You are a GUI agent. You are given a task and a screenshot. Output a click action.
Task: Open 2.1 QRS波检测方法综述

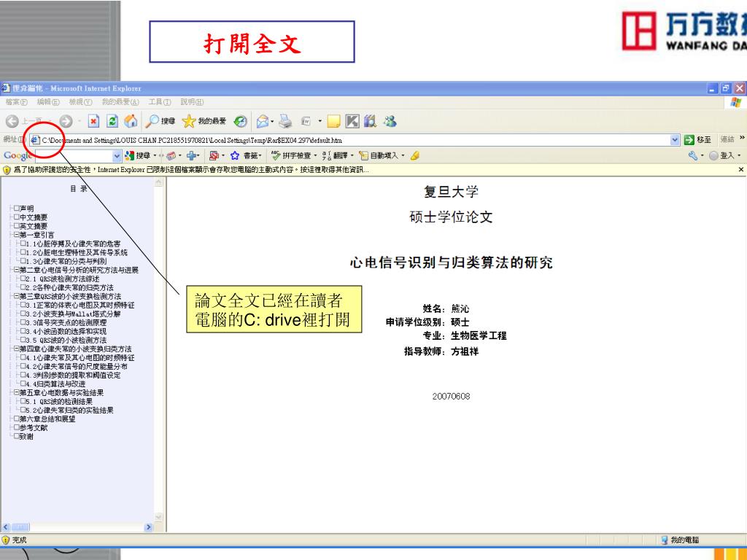(63, 279)
